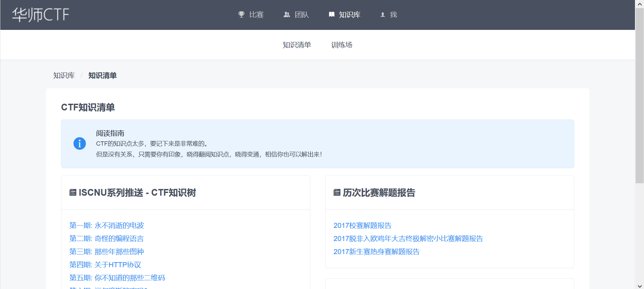Open the 我 user menu
The height and width of the screenshot is (289, 644).
pos(389,15)
